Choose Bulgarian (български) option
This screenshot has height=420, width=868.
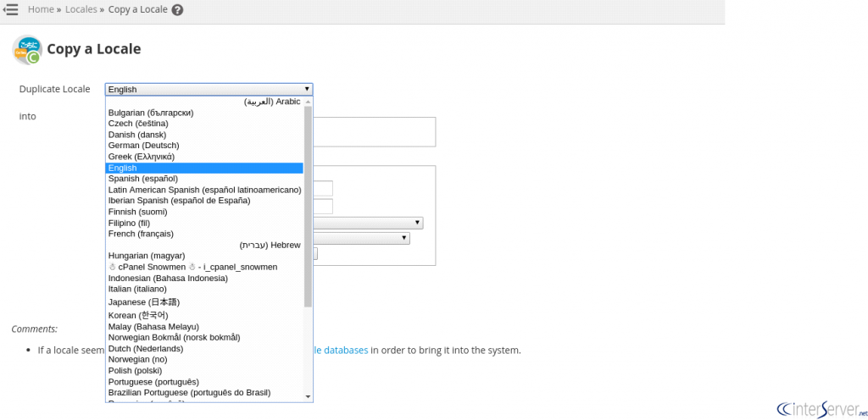(x=204, y=113)
